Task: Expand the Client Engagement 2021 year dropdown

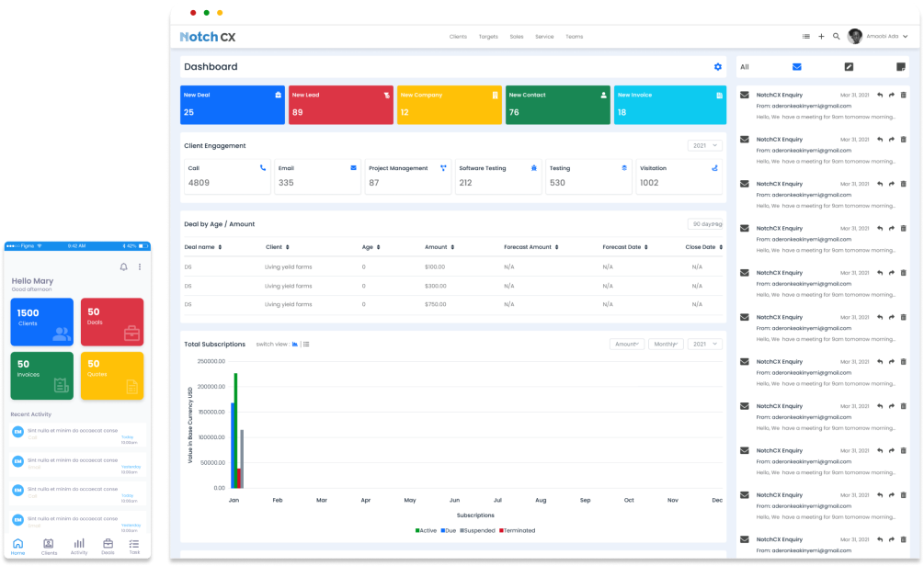Action: coord(704,145)
